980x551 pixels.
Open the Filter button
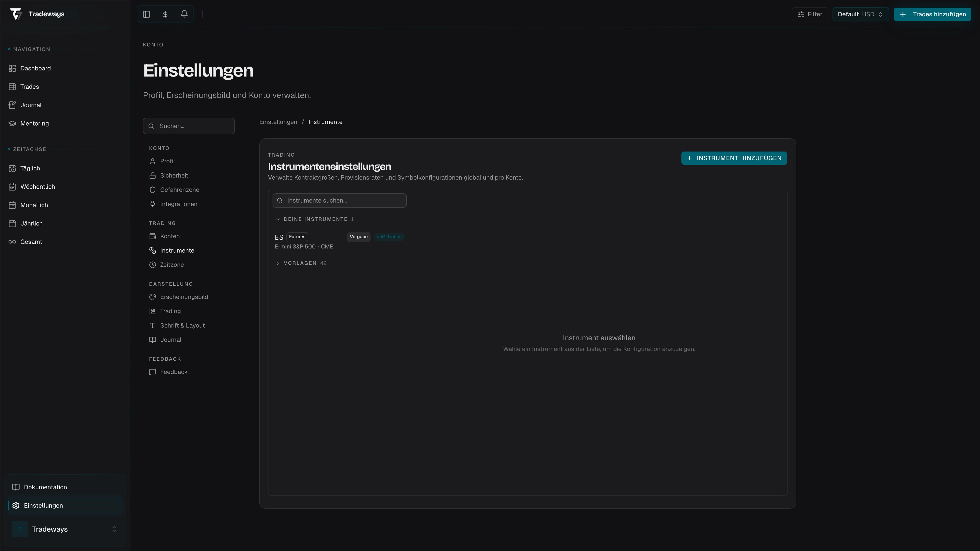point(810,14)
